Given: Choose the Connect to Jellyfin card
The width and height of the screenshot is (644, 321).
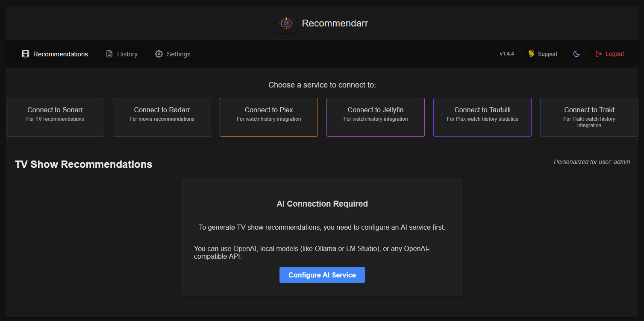Looking at the screenshot, I should [376, 117].
